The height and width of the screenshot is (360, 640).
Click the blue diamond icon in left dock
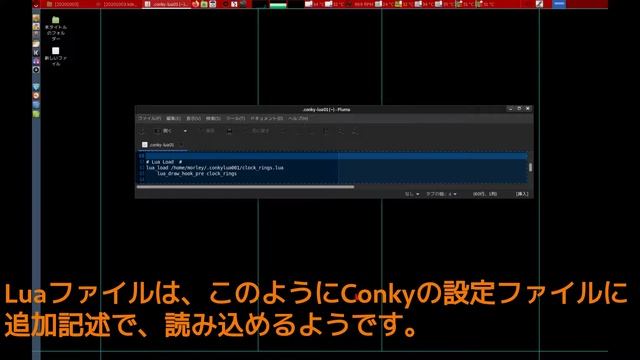[x=36, y=87]
